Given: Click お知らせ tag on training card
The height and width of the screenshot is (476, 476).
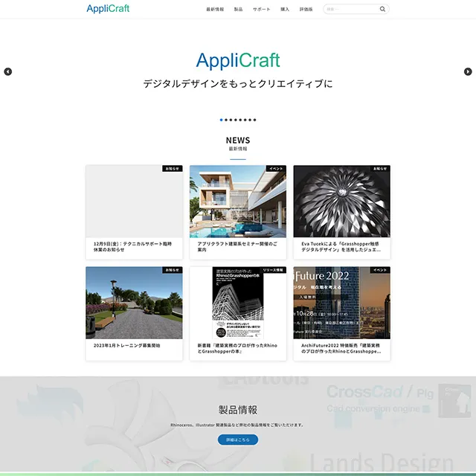Looking at the screenshot, I should (x=172, y=270).
